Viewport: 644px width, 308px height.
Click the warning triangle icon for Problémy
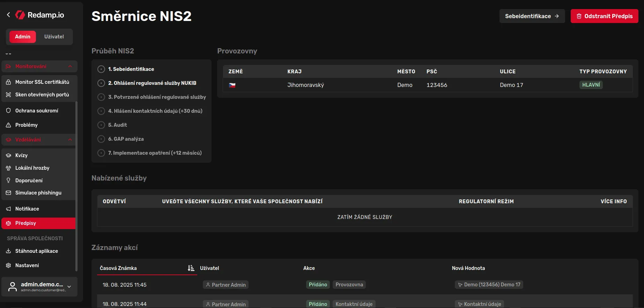[x=8, y=125]
